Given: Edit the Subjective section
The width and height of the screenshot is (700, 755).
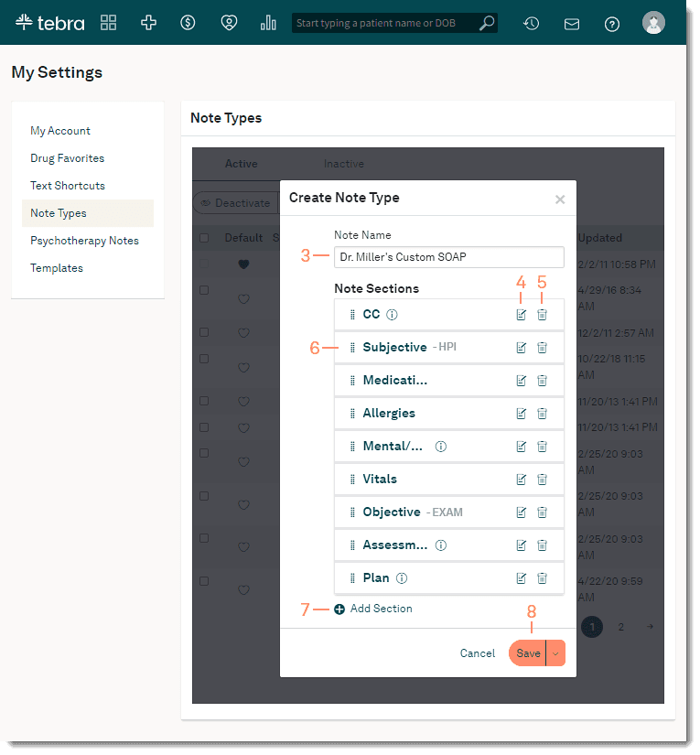Looking at the screenshot, I should pos(521,348).
